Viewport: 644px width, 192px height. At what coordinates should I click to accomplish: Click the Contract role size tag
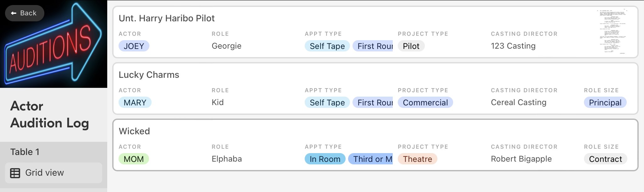(x=605, y=159)
